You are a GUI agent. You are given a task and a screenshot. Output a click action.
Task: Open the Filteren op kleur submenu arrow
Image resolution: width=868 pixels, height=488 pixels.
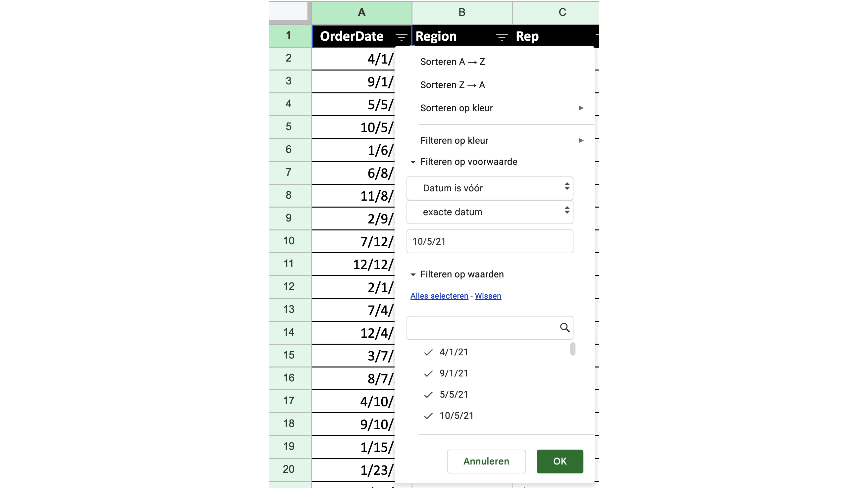pos(581,140)
